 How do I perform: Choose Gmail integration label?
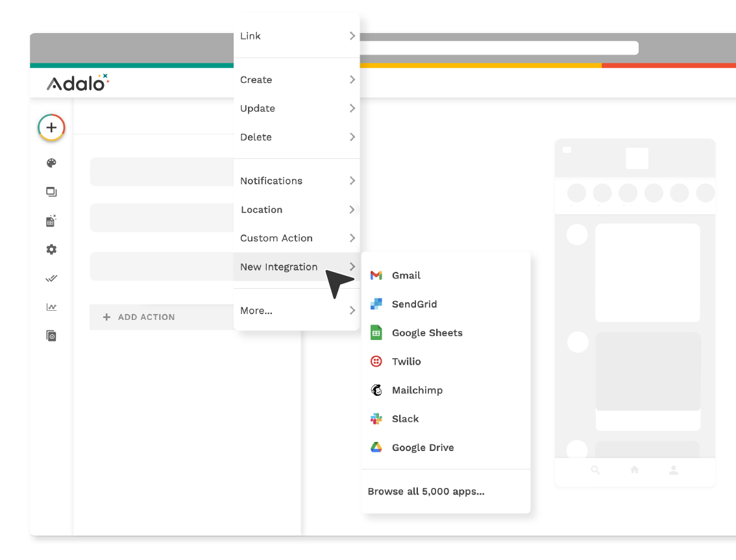[406, 275]
